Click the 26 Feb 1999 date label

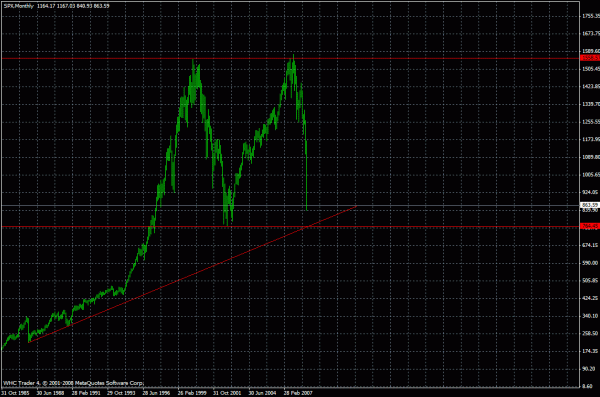click(192, 393)
